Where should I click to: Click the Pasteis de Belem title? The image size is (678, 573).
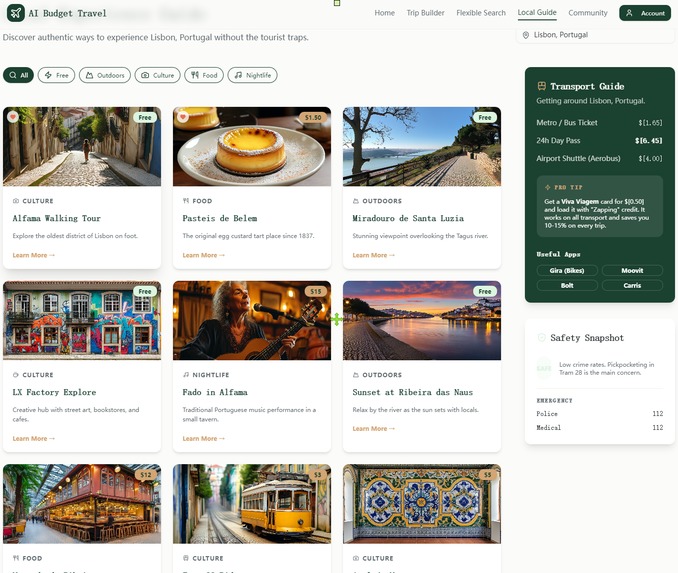tap(220, 218)
